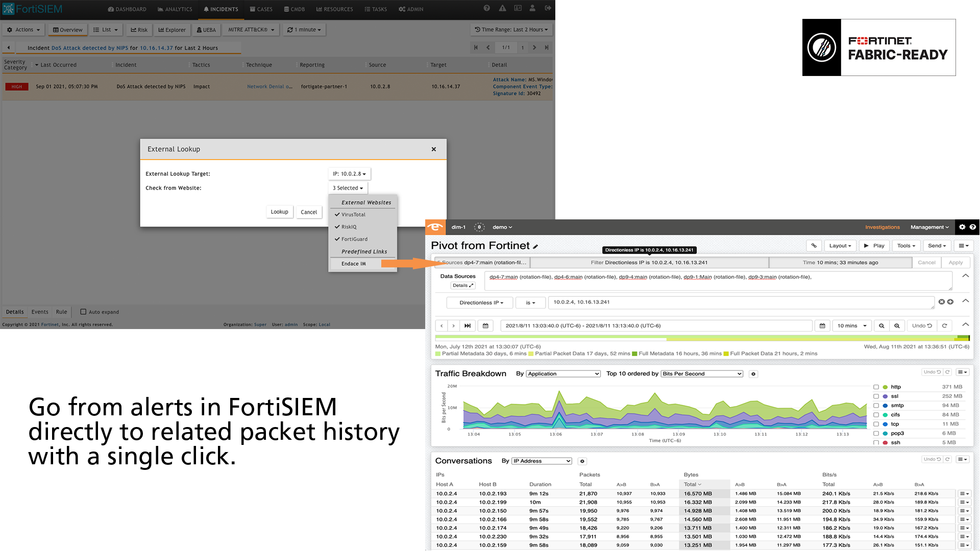Add a new filter row plus icon
This screenshot has width=980, height=551.
[950, 302]
